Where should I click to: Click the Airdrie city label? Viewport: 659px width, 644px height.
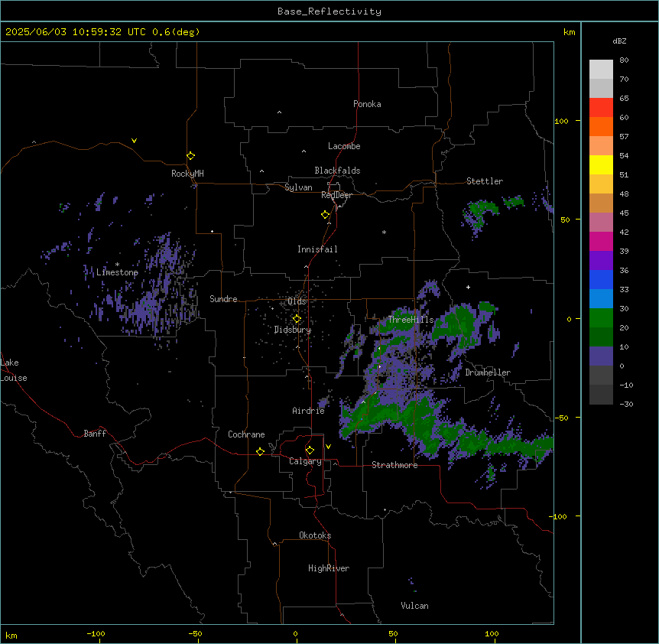pos(308,411)
